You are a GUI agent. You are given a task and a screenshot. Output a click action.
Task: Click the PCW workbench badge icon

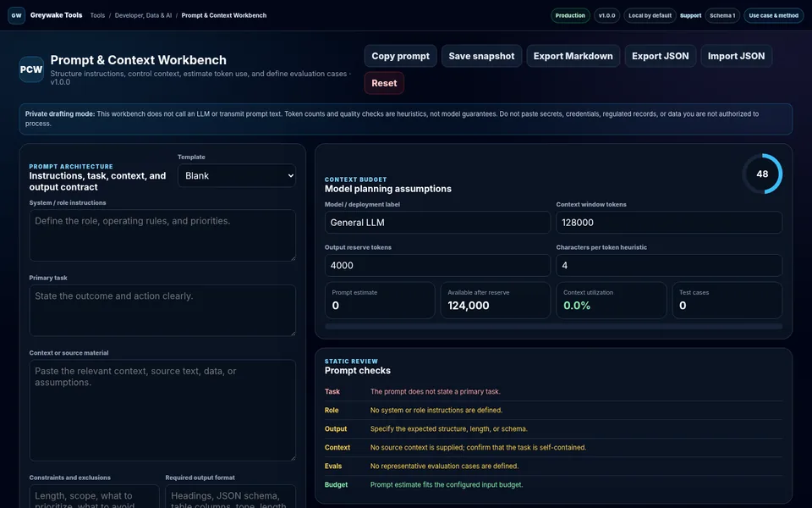pos(31,69)
